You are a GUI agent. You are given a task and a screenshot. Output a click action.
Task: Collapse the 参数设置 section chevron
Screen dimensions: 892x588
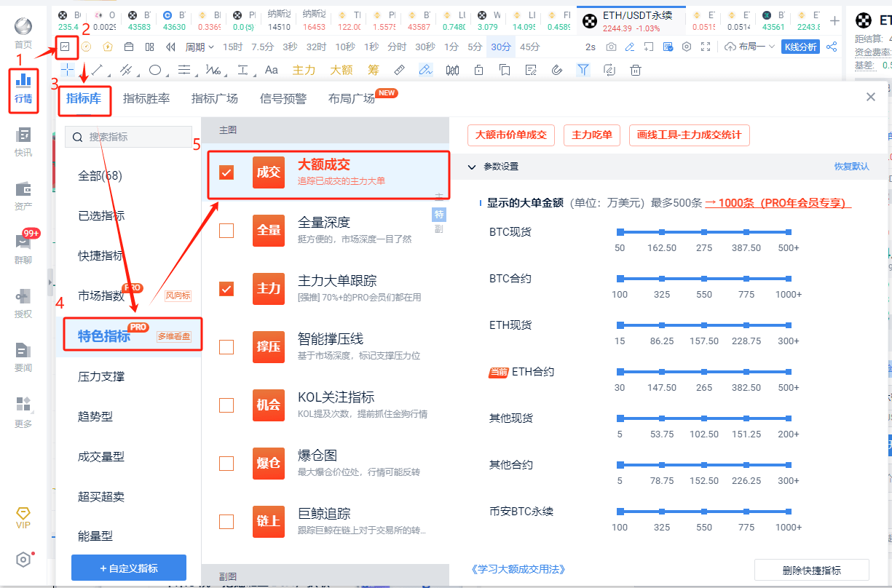pos(472,167)
